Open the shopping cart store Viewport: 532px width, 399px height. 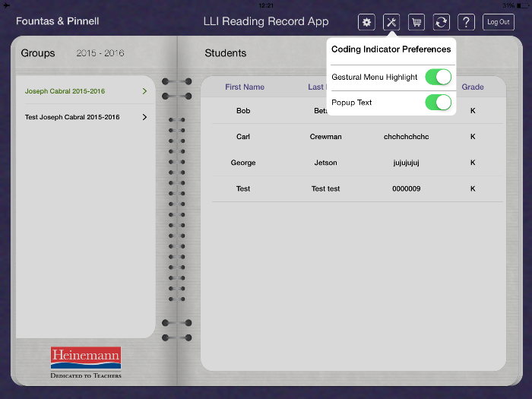click(x=416, y=22)
